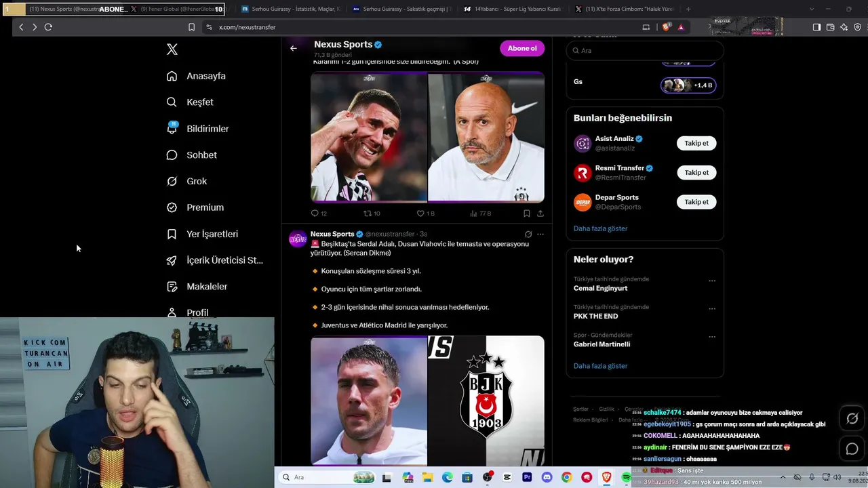Open the Gabriel Martinelli trend

602,344
